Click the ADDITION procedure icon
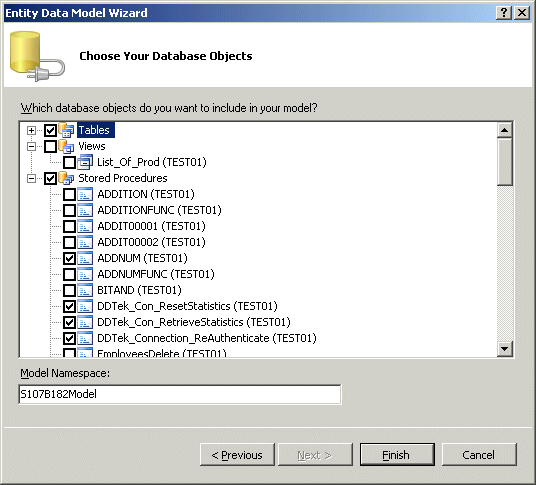This screenshot has width=536, height=485. coord(85,194)
